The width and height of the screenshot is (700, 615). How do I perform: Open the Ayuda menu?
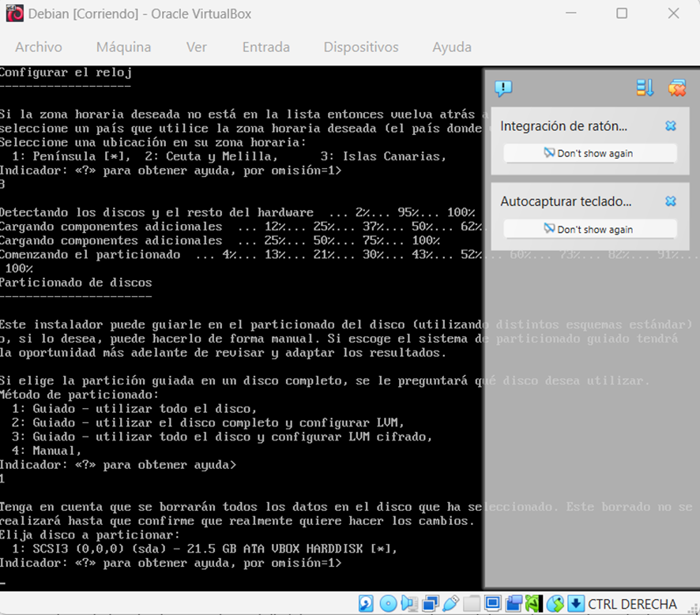pos(452,47)
